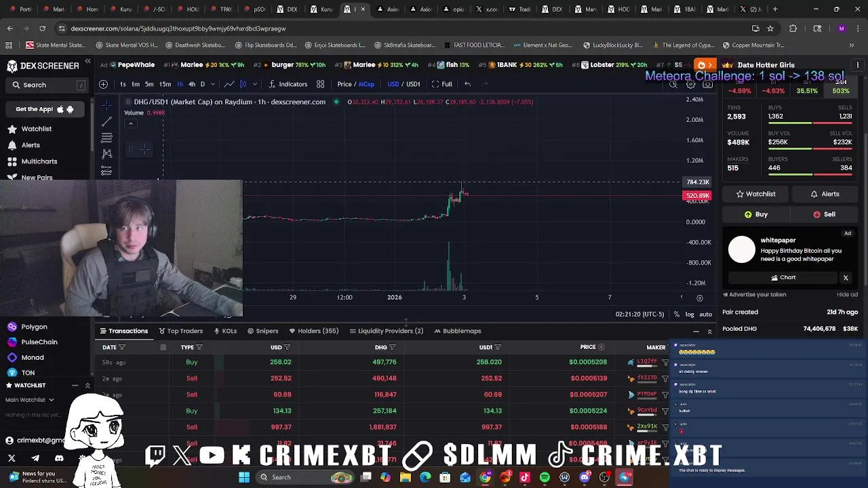
Task: Select the trend line drawing tool
Action: pyautogui.click(x=106, y=121)
